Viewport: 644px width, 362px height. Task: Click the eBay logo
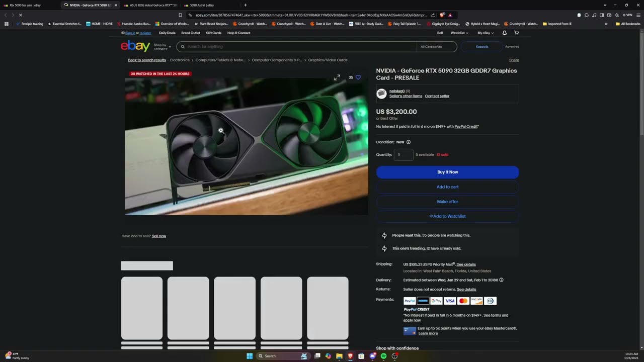135,46
